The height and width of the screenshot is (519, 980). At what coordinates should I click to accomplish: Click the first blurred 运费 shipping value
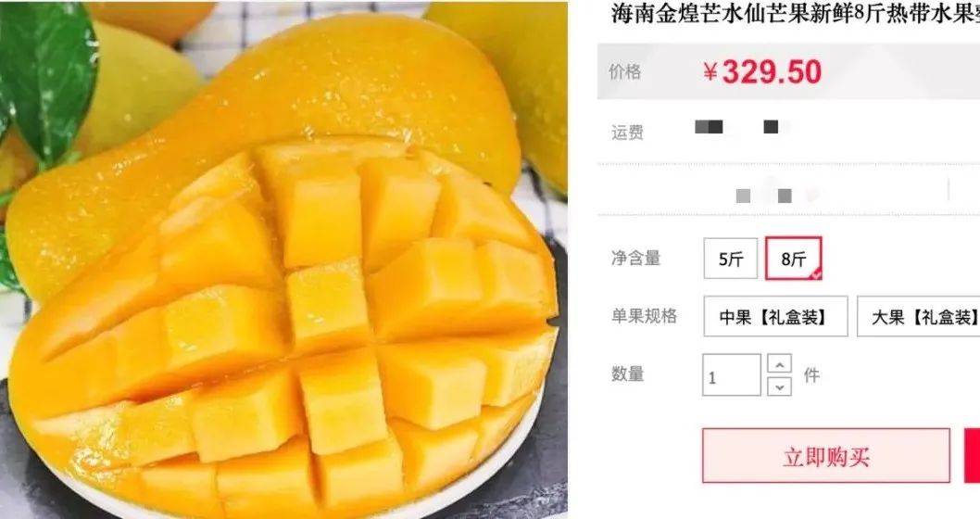pyautogui.click(x=709, y=128)
